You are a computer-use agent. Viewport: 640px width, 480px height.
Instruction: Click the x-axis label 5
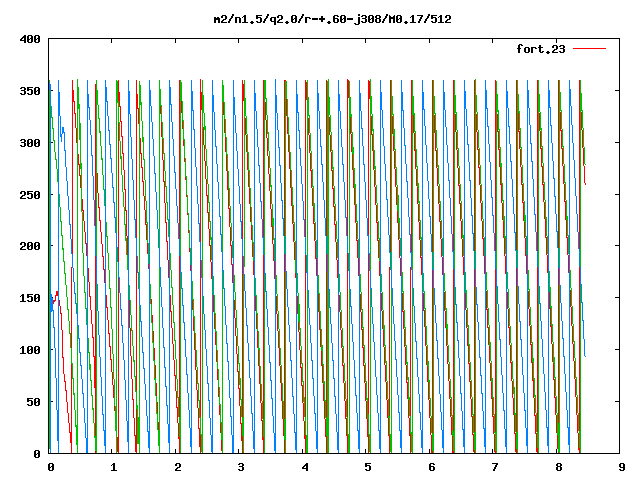[x=368, y=467]
